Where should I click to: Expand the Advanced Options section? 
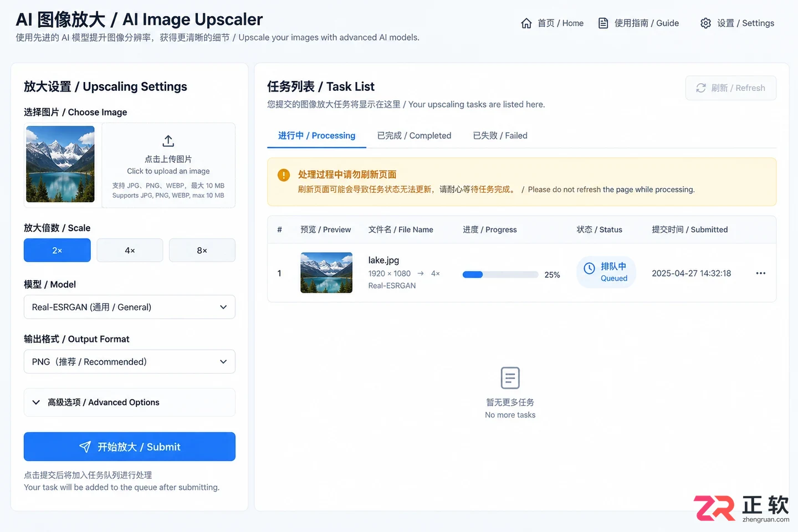point(130,402)
